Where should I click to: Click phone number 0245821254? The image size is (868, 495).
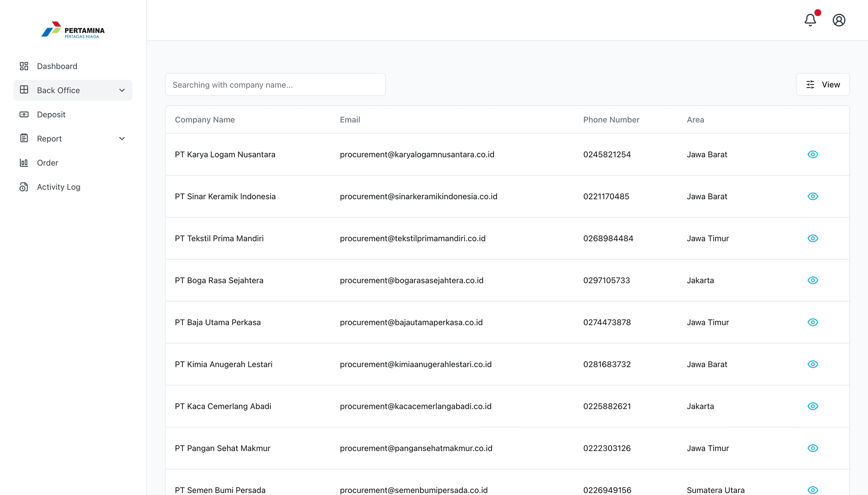click(x=607, y=155)
